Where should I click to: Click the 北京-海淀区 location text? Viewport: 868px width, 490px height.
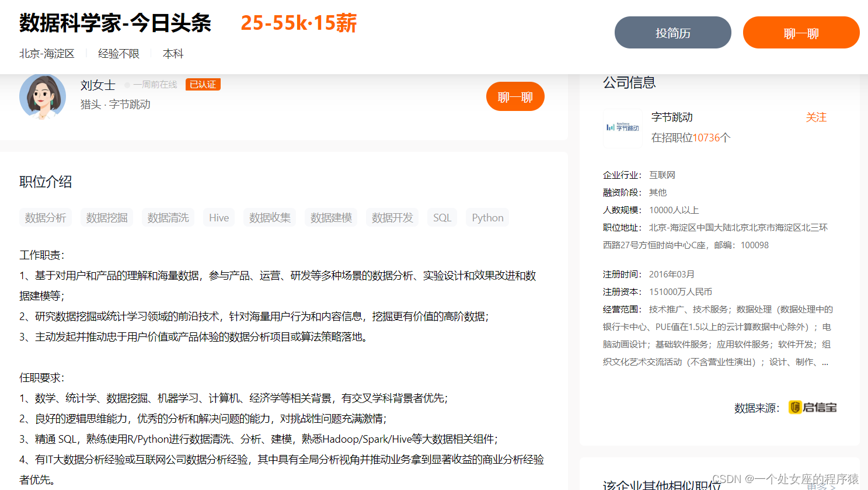(x=47, y=54)
